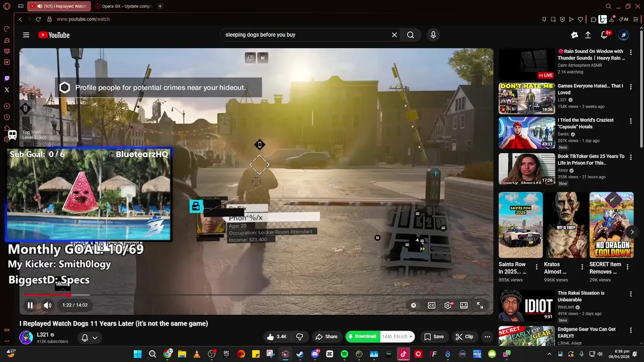
Task: Click the YouTube upload arrow icon
Action: pos(588,35)
